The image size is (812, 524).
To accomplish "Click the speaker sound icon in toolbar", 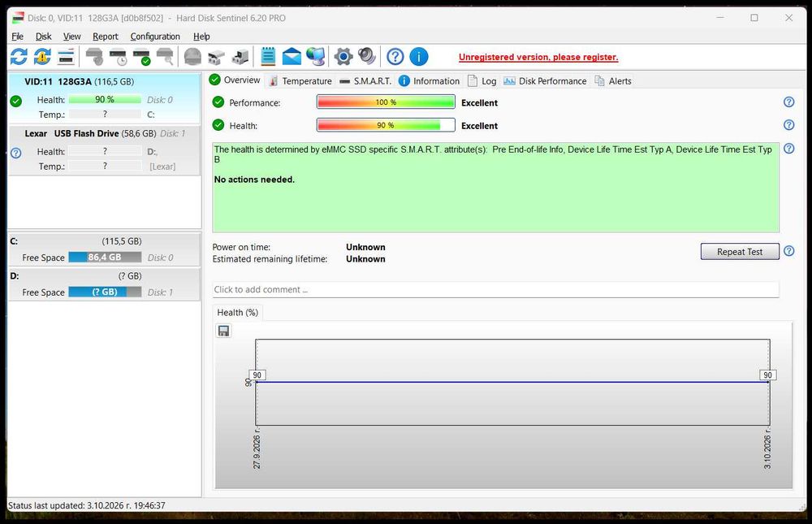I will [x=367, y=57].
